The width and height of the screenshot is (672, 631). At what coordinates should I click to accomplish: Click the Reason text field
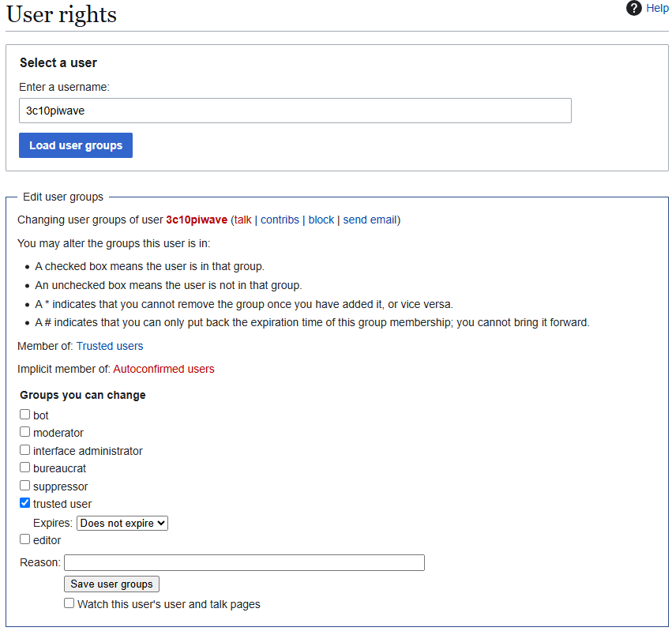click(244, 563)
